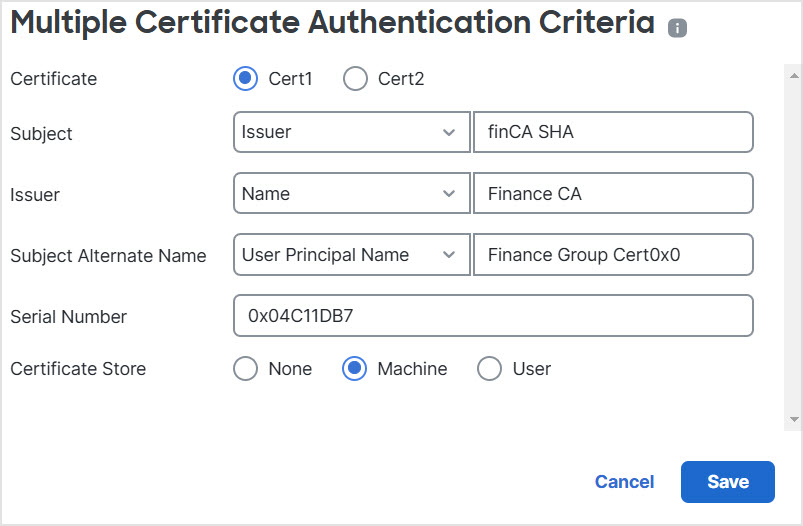The height and width of the screenshot is (526, 803).
Task: Select the Cert2 radio button
Action: pyautogui.click(x=355, y=79)
